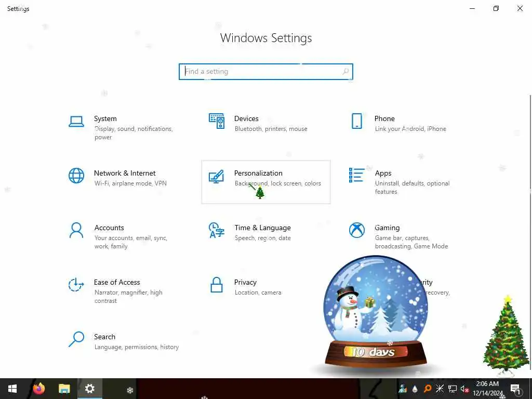Click the System category title

tap(105, 119)
